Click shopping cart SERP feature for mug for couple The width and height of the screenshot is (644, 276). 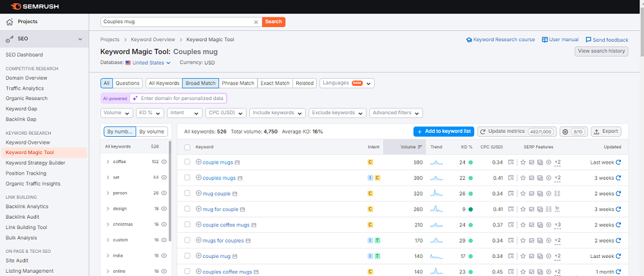557,209
